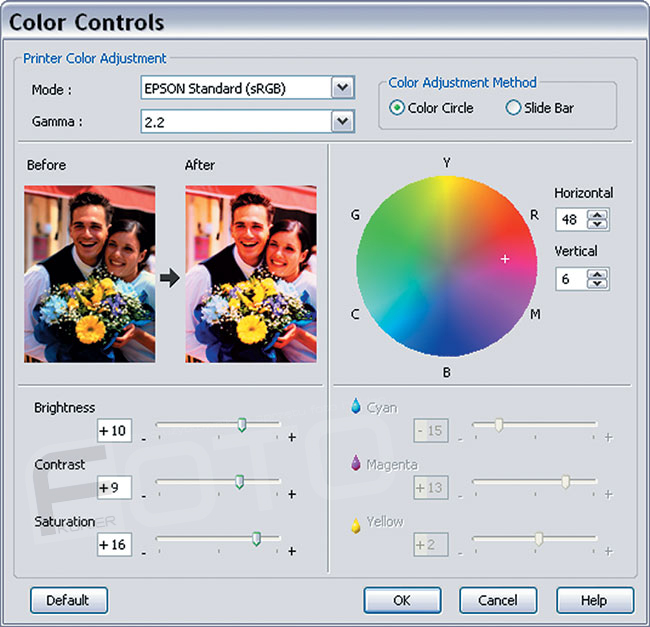The width and height of the screenshot is (650, 627).
Task: Open Help for color controls
Action: pyautogui.click(x=594, y=600)
